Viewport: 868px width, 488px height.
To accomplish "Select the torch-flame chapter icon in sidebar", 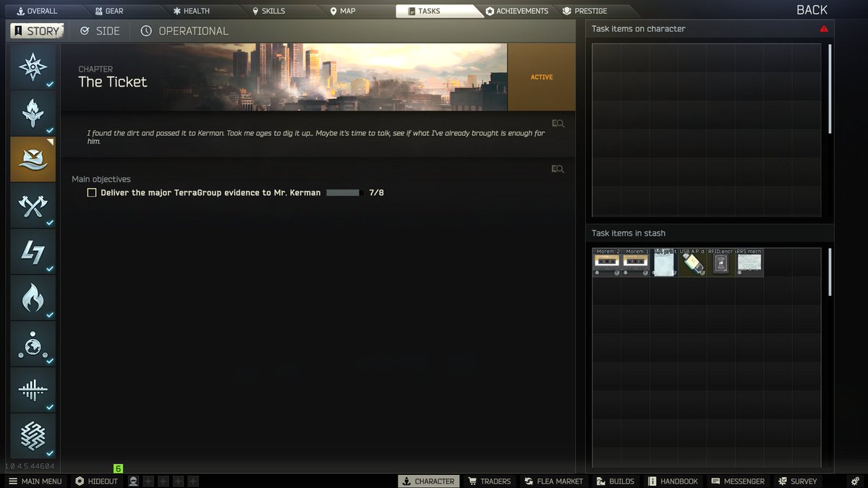I will pos(33,114).
